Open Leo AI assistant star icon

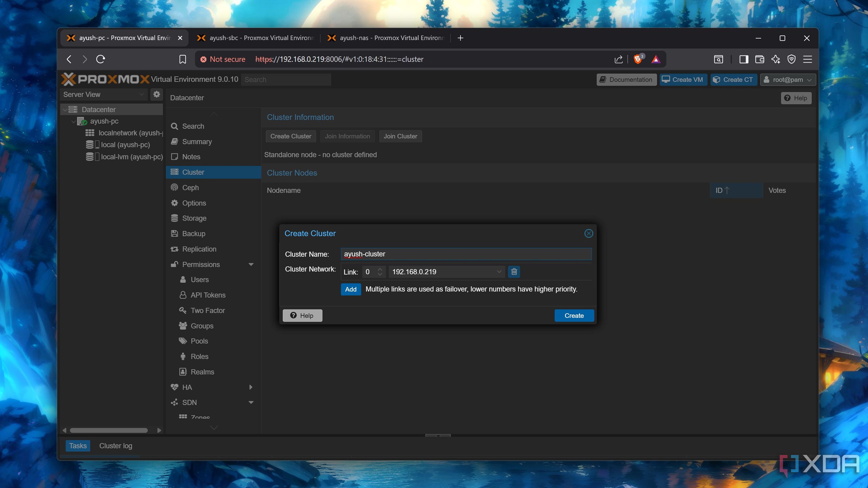pos(775,59)
